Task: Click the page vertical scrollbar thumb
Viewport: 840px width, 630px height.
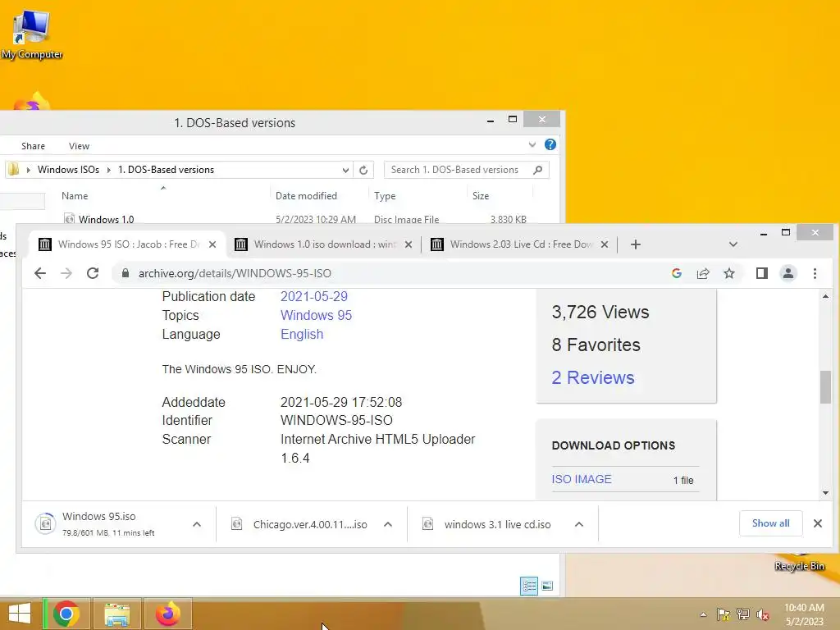Action: click(x=825, y=387)
